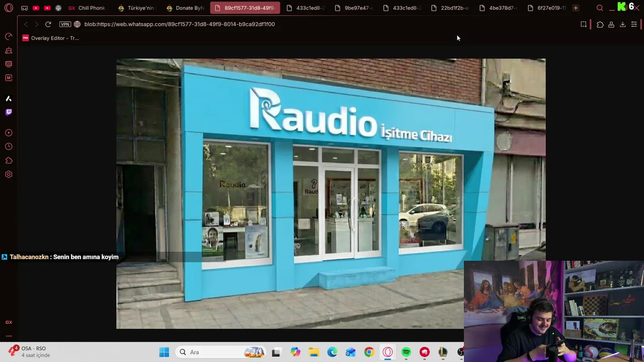Open the red app icon next to Spotify

coord(425,352)
